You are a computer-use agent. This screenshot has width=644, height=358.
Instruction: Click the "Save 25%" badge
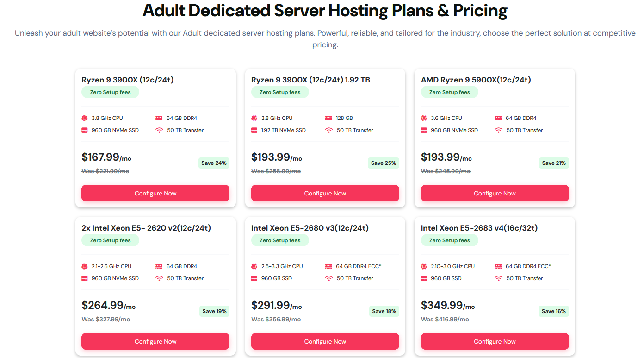384,163
